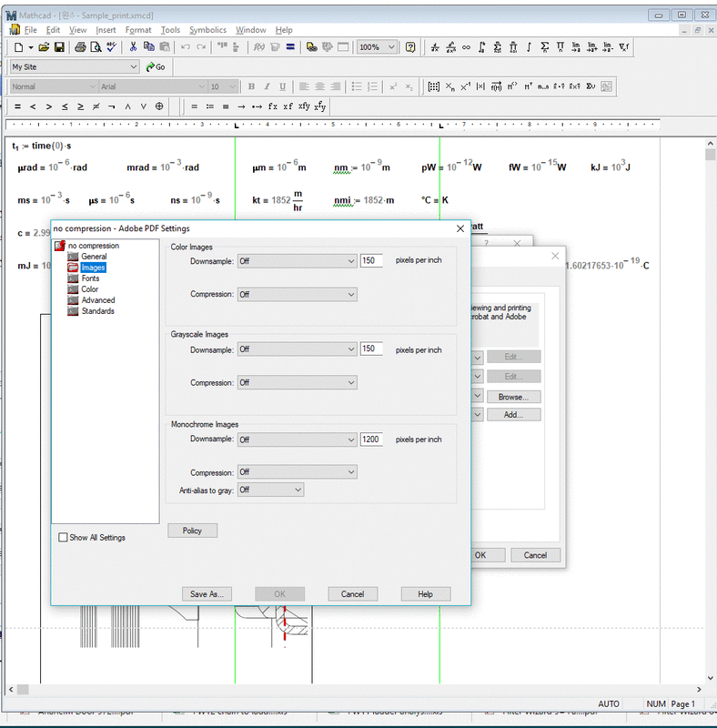Image resolution: width=717 pixels, height=728 pixels.
Task: Click the not-equal boolean operator
Action: [x=96, y=106]
